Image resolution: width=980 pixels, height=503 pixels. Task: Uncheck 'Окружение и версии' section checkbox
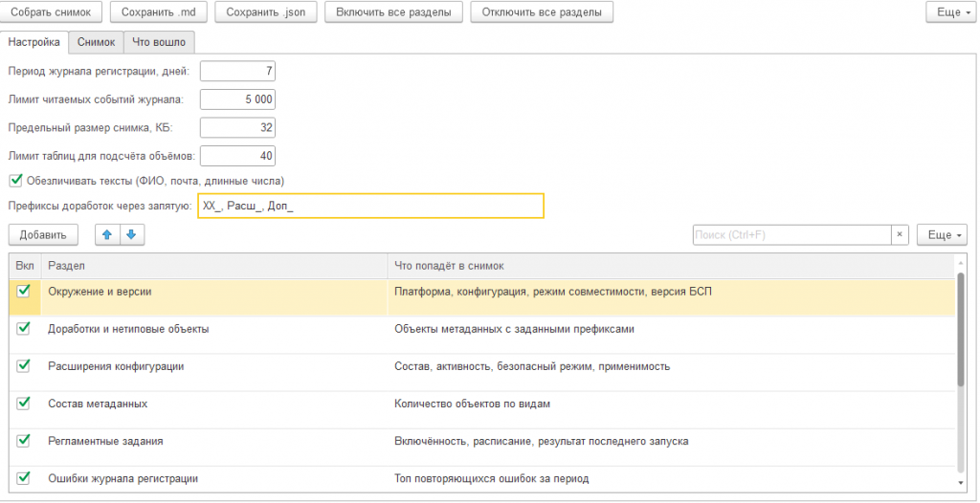[x=23, y=291]
